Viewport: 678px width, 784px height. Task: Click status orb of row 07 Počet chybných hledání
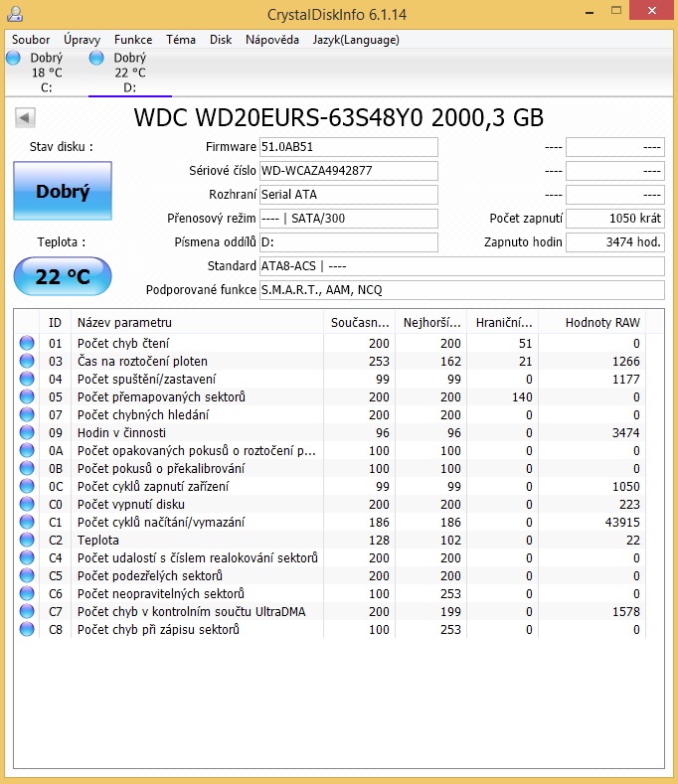click(x=27, y=414)
